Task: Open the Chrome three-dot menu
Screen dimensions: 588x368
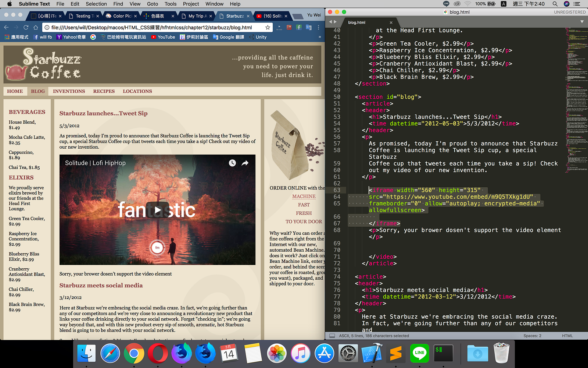Action: click(318, 27)
